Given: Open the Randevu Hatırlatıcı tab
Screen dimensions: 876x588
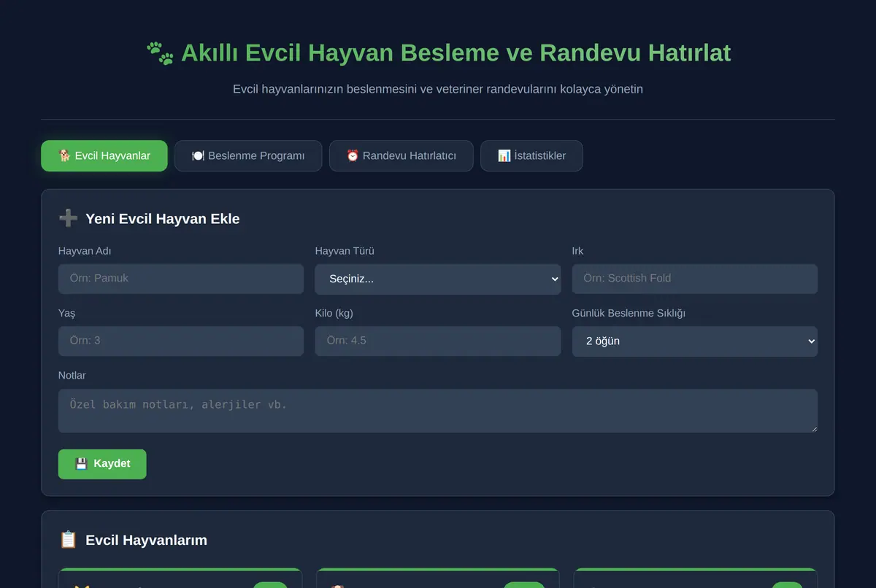Looking at the screenshot, I should click(x=401, y=156).
